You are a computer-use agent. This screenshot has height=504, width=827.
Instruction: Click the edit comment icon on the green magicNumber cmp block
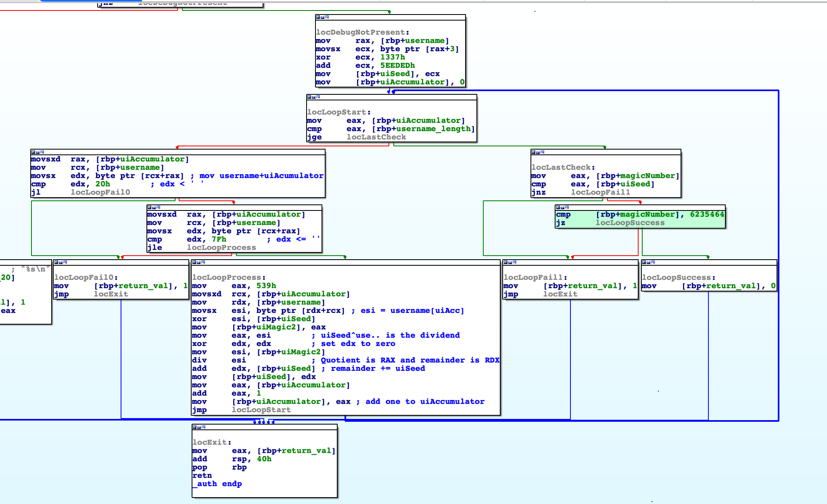562,208
